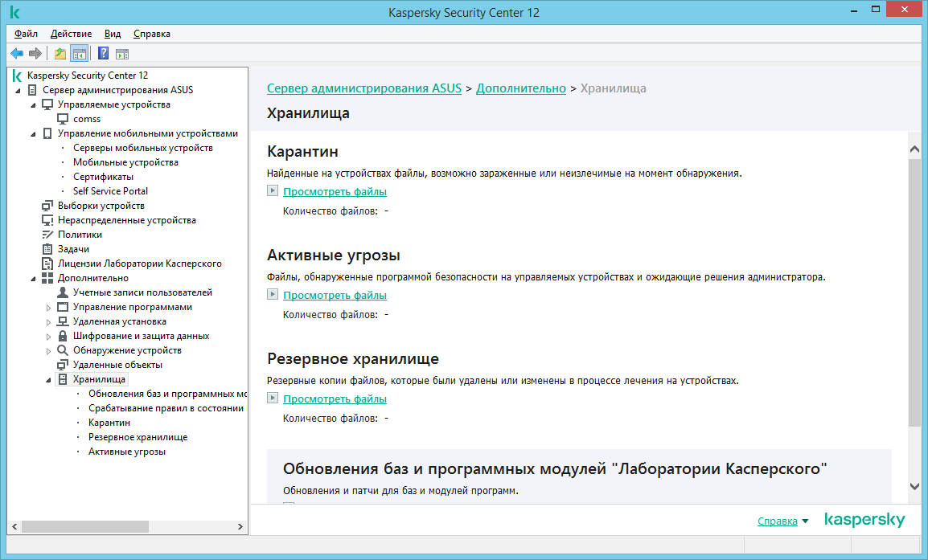The image size is (928, 560).
Task: Open Просмотреть файлы link under Карантин
Action: tap(335, 191)
